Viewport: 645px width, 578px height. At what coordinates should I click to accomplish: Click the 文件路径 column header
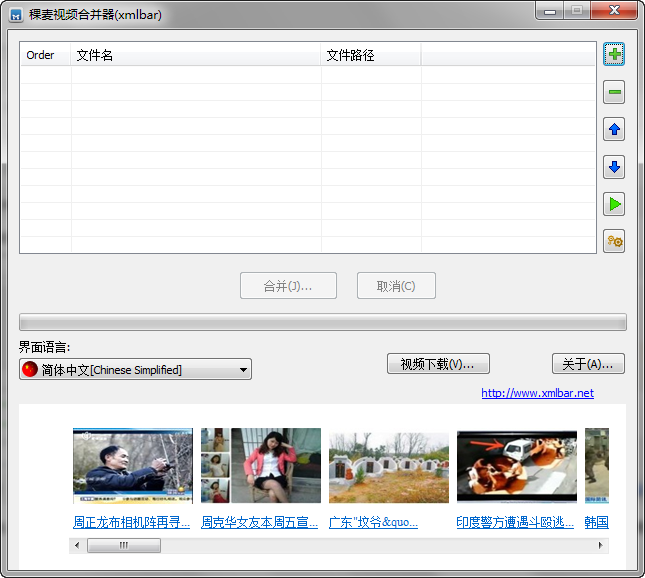[370, 56]
